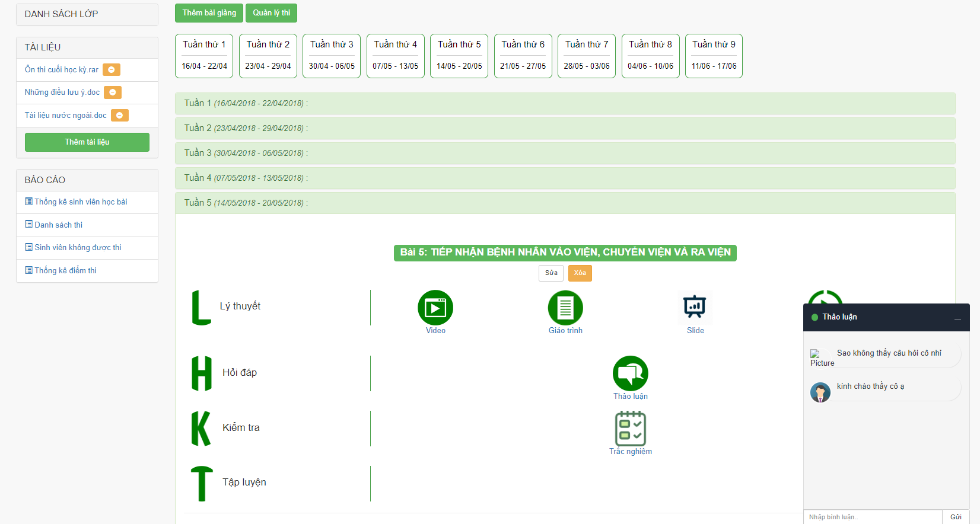The image size is (980, 524).
Task: Expand the Tuần 1 accordion row
Action: (x=564, y=103)
